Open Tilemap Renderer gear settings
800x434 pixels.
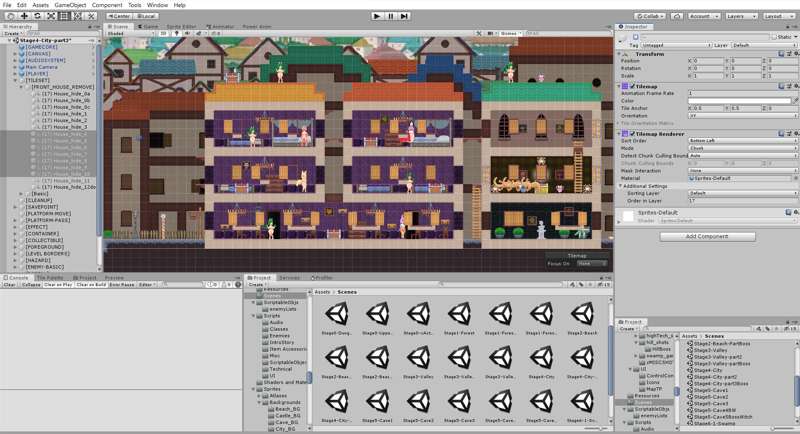tap(796, 134)
